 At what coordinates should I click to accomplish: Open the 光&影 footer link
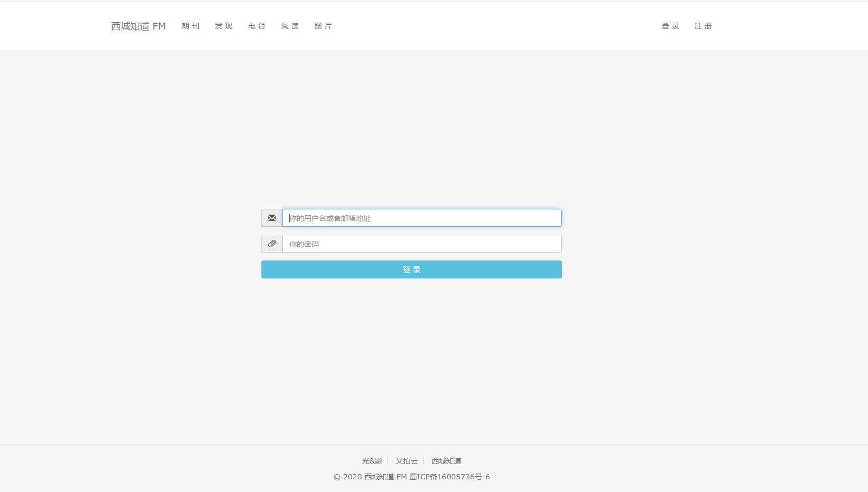(x=372, y=461)
